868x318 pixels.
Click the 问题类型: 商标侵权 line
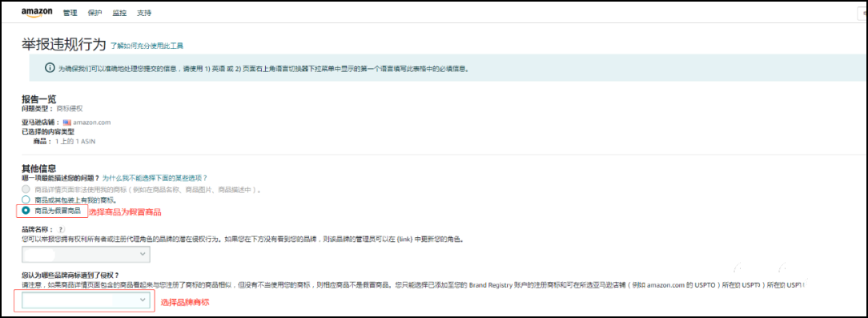click(x=52, y=109)
